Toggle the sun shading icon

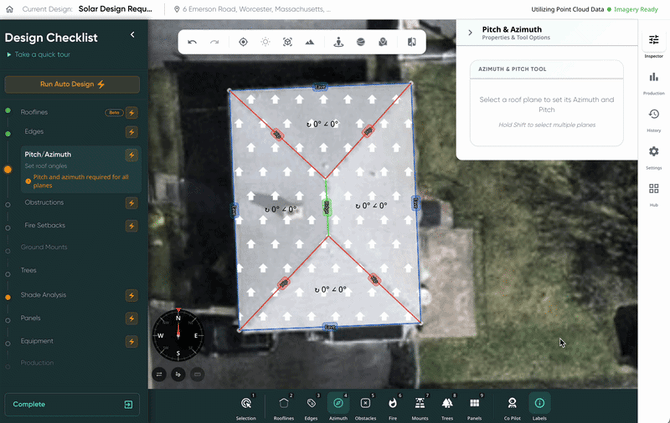click(x=265, y=42)
